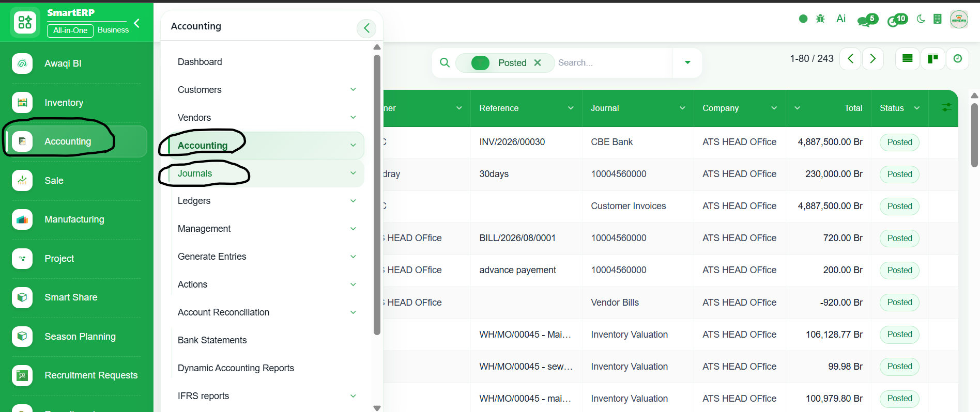The image size is (980, 412).
Task: Go to the next page of records
Action: tap(873, 59)
